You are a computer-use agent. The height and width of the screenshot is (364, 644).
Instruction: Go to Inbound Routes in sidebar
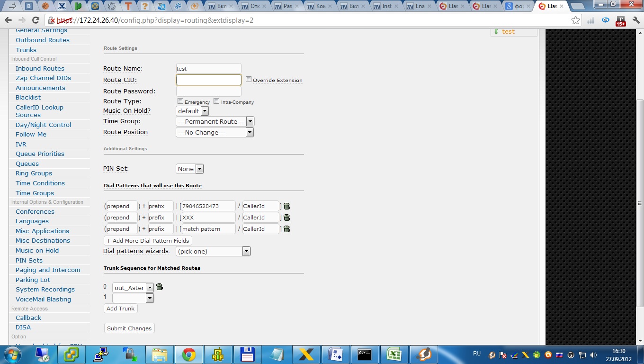(x=40, y=68)
